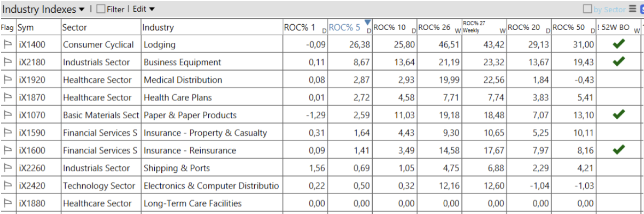This screenshot has height=214, width=644.
Task: Click the 52W BO checkmark for Insurance - Reinsurance
Action: (x=619, y=150)
